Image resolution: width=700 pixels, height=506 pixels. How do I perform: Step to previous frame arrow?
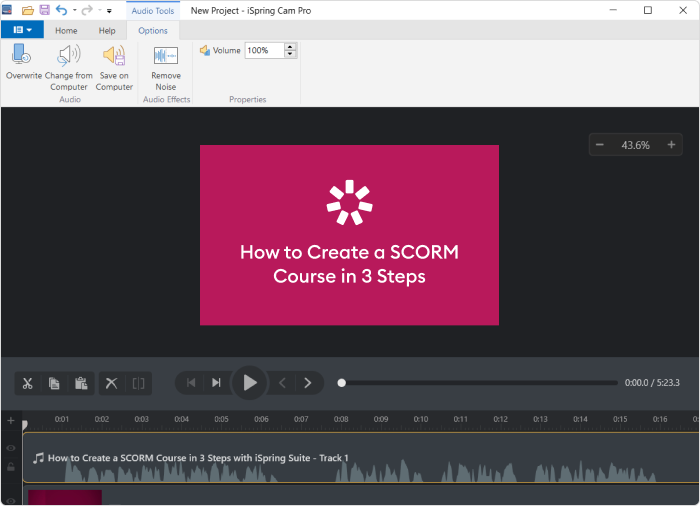(x=282, y=383)
